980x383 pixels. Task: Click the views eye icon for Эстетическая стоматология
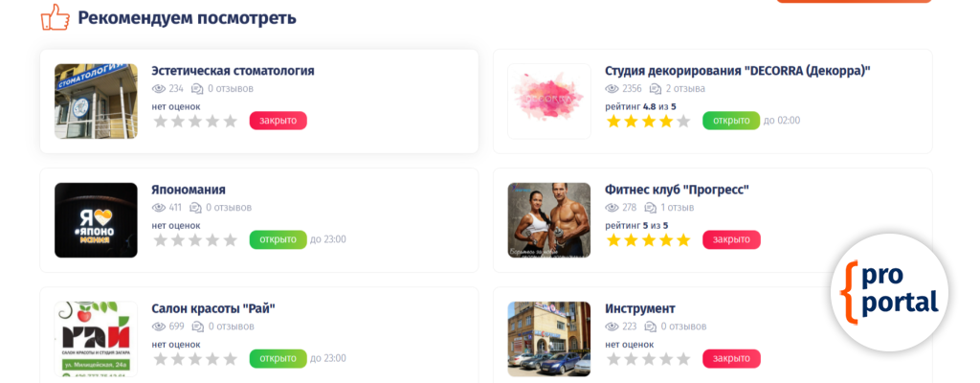tap(159, 89)
